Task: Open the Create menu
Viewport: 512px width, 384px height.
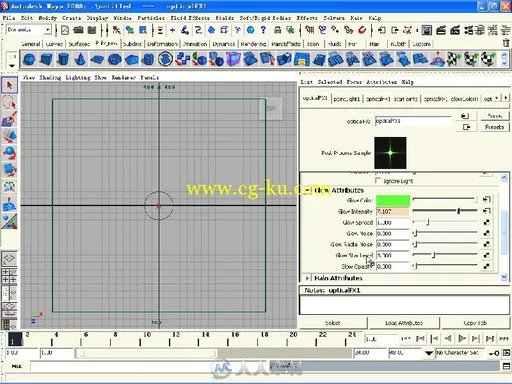Action: pyautogui.click(x=72, y=18)
